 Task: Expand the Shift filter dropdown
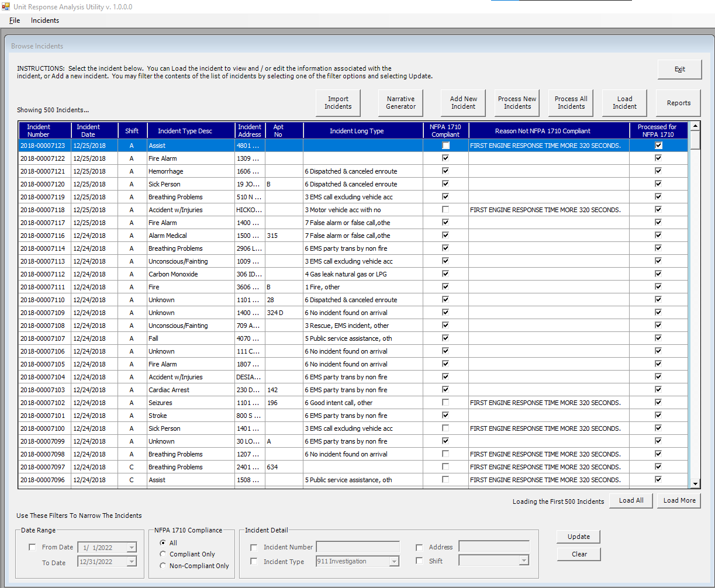[523, 561]
